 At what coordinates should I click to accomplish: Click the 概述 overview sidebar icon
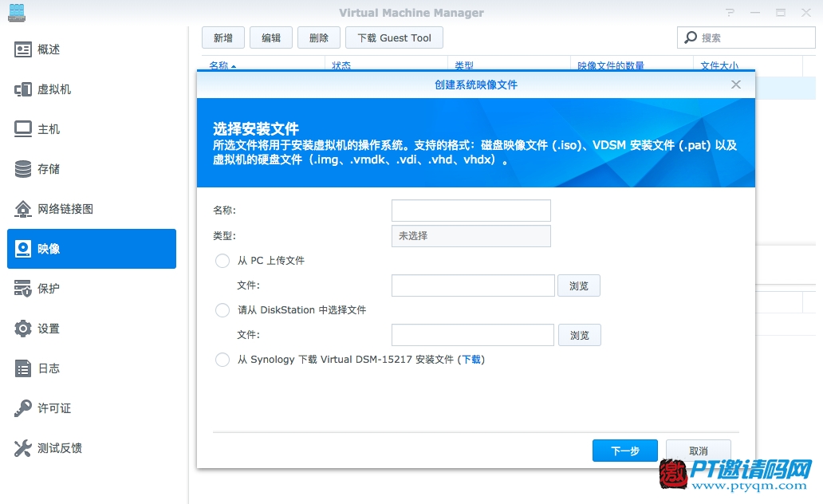[x=22, y=50]
